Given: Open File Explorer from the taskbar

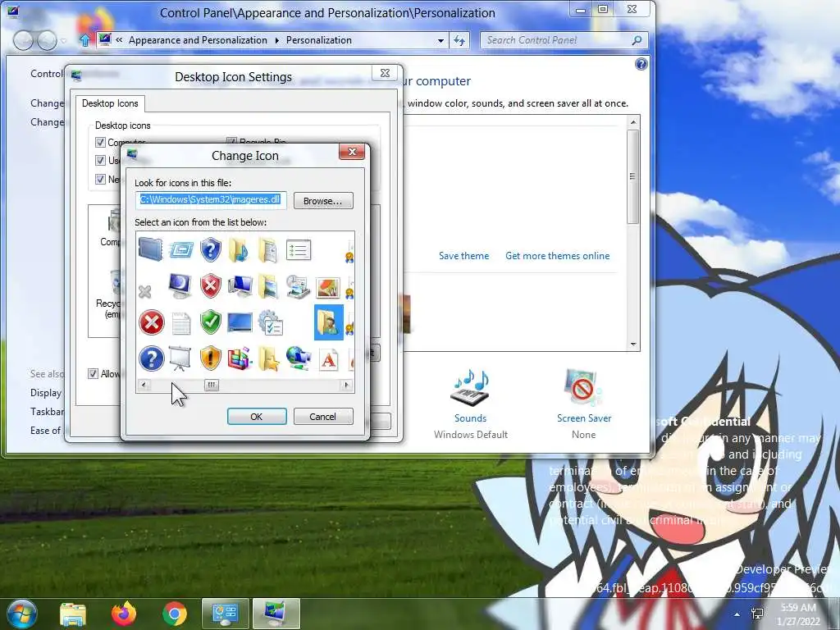Looking at the screenshot, I should [73, 614].
